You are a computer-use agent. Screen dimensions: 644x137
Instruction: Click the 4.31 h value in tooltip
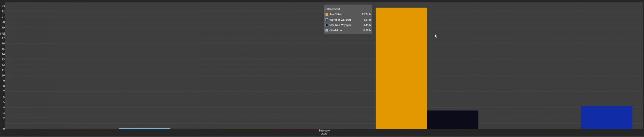pos(367,20)
